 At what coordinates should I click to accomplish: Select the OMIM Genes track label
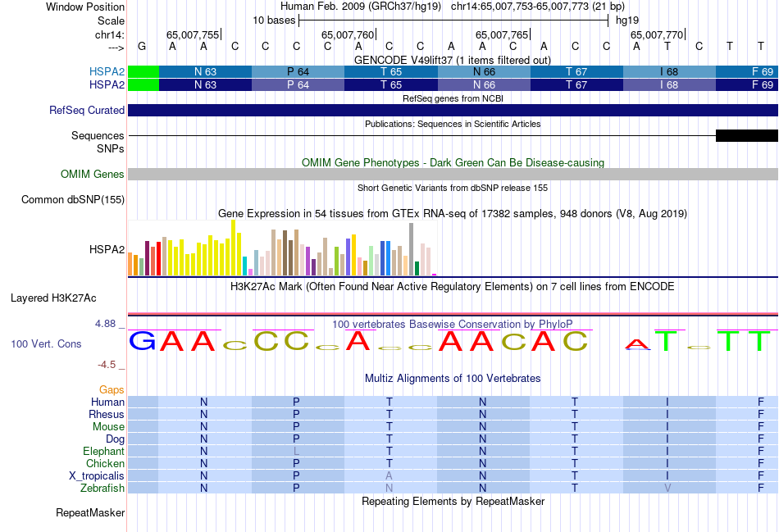[93, 174]
